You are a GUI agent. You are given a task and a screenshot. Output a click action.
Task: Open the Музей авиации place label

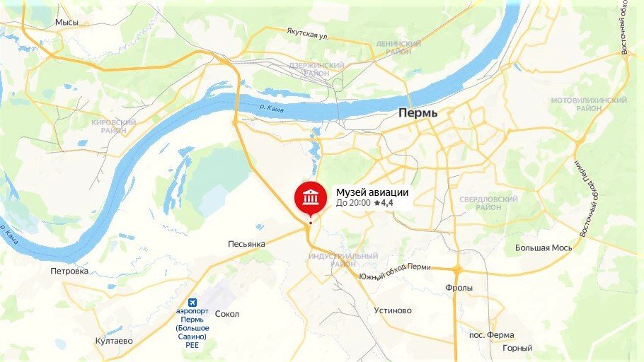(372, 192)
